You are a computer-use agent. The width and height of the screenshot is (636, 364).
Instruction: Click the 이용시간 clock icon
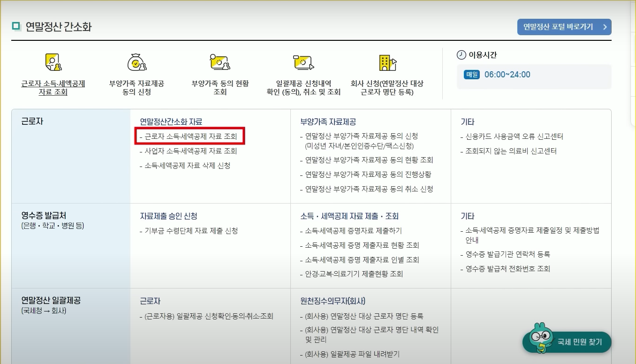pyautogui.click(x=461, y=54)
